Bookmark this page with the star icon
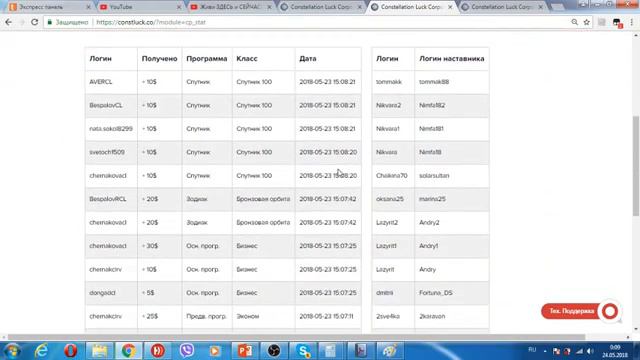640x360 pixels. click(x=587, y=22)
